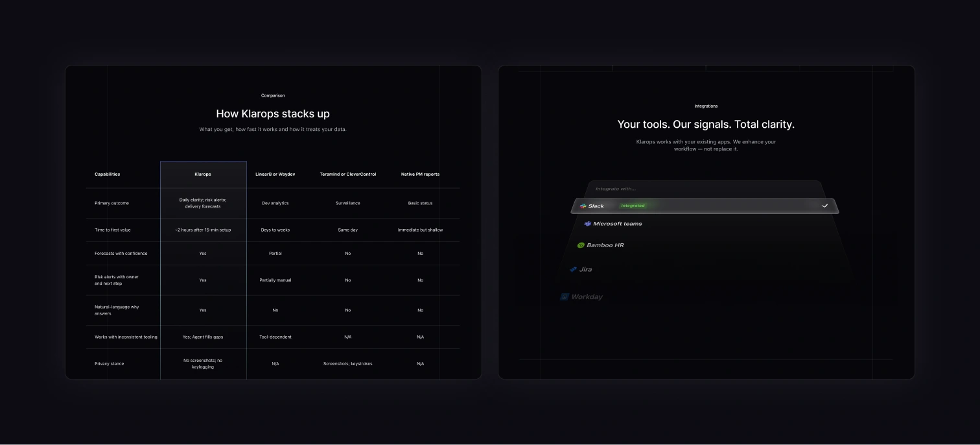Viewport: 980px width, 445px height.
Task: Click 'Your tools. Our signals. Total clarity.' heading
Action: (x=706, y=124)
